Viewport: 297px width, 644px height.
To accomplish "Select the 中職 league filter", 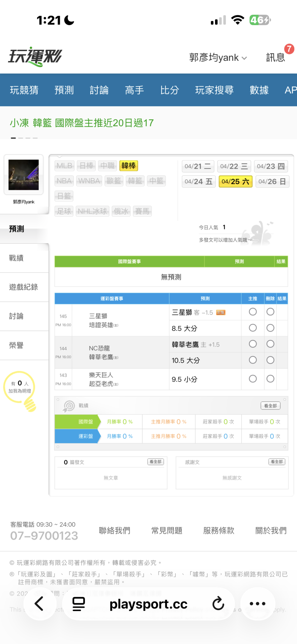I will 107,166.
